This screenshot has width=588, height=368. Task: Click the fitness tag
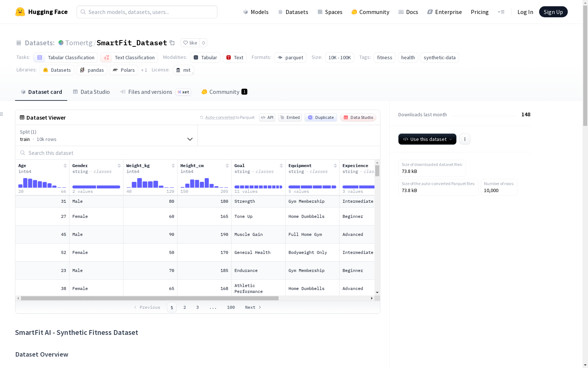coord(385,57)
